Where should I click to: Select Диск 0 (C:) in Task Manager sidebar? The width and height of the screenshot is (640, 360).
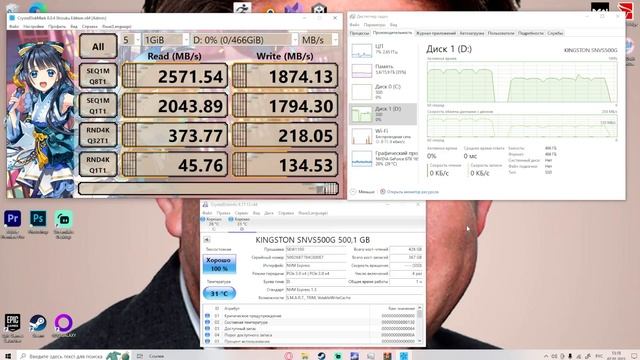click(383, 92)
